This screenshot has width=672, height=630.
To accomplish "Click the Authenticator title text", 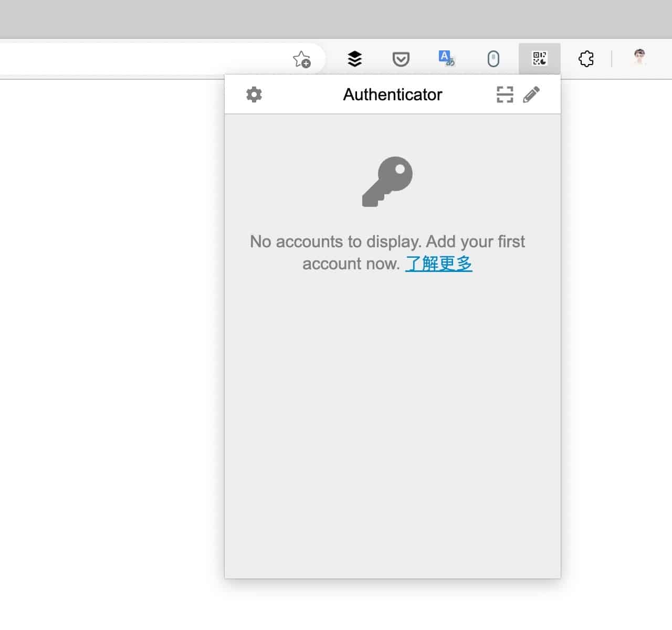I will click(x=393, y=94).
